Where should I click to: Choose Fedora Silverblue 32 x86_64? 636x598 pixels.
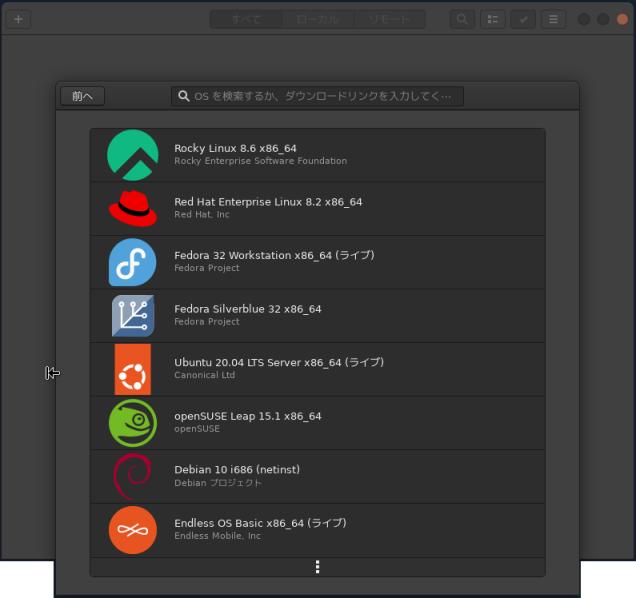point(318,316)
